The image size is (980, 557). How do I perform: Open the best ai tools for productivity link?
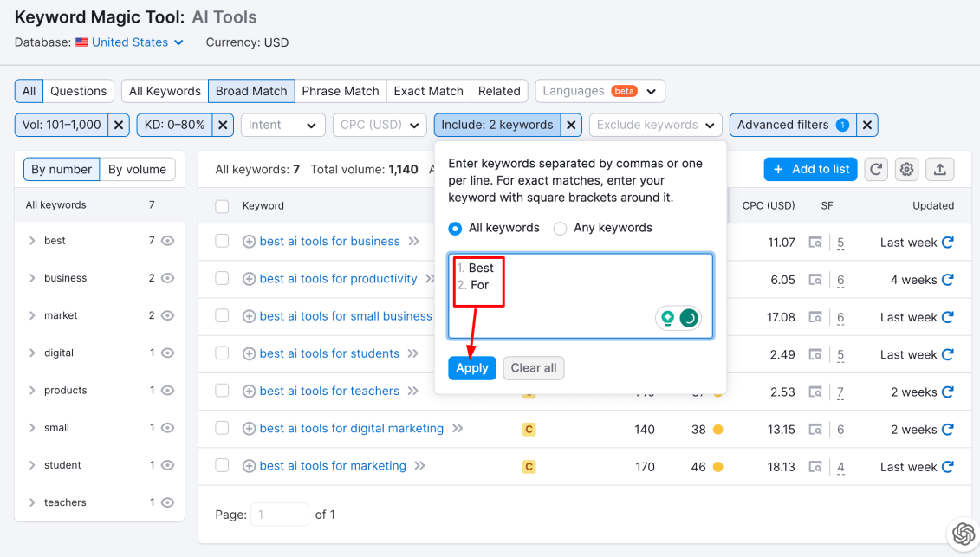point(338,279)
